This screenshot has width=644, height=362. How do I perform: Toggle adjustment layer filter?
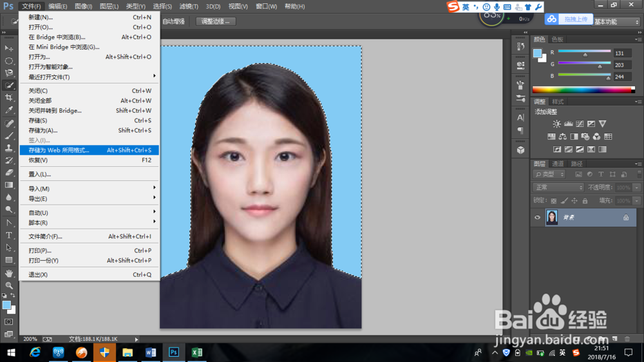pos(590,175)
